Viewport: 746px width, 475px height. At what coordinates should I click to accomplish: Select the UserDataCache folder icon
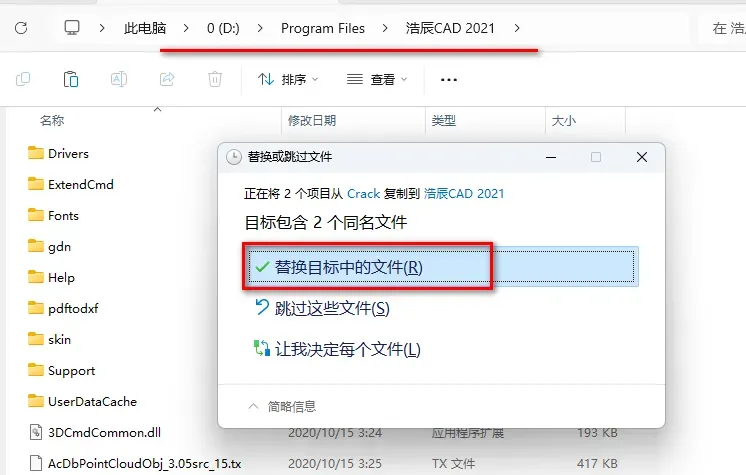pos(36,401)
